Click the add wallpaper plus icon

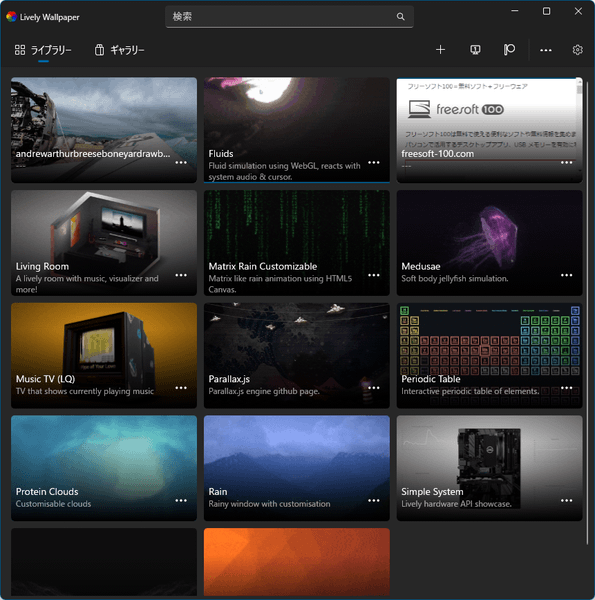[440, 50]
